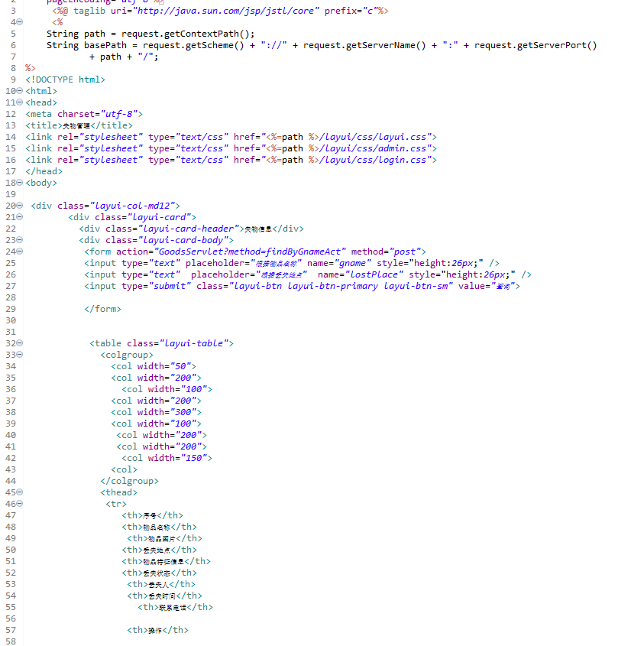Click "layui-table" class value

point(194,343)
